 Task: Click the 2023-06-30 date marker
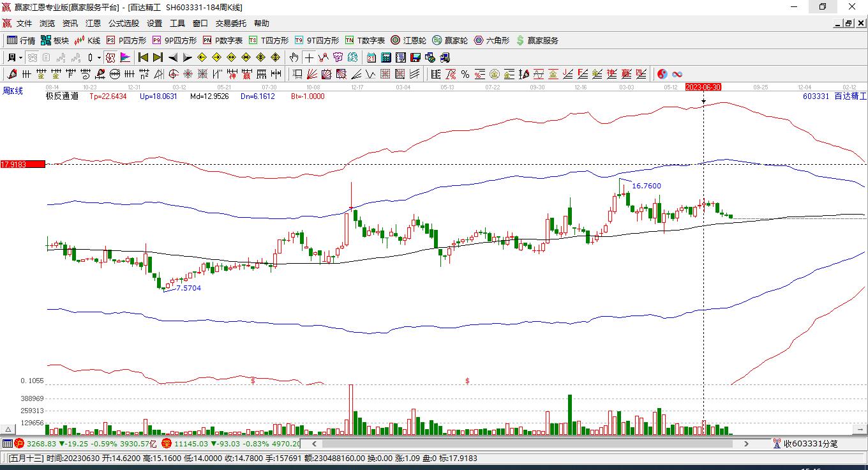pos(703,87)
